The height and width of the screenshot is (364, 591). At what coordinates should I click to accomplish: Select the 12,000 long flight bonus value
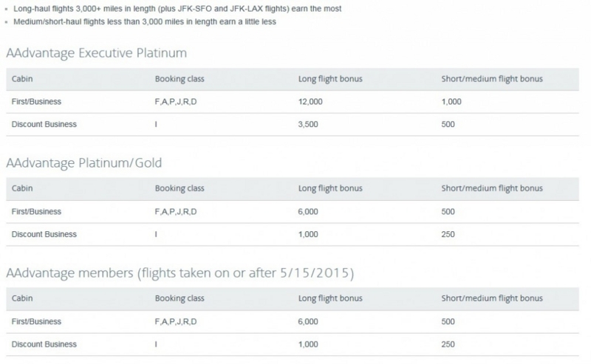310,102
